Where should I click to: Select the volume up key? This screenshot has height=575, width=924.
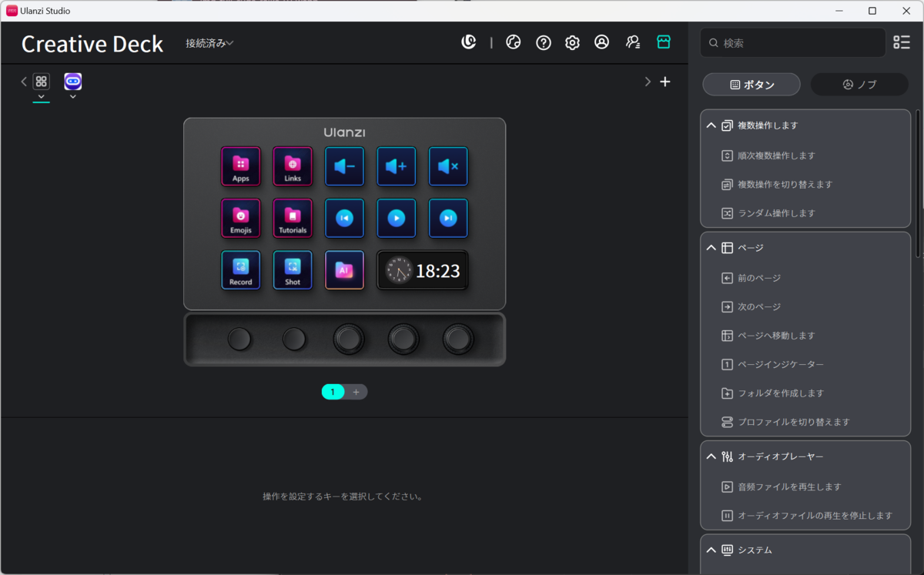click(x=397, y=166)
